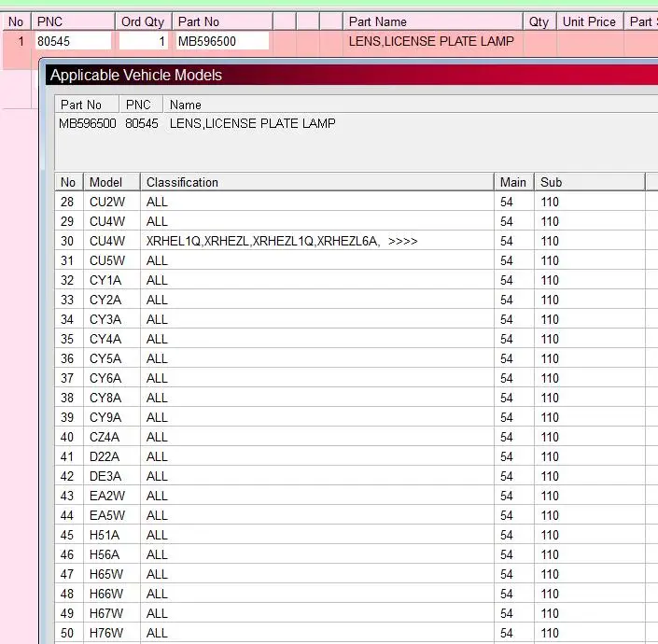Click the 80545 PNC value in dialog
The image size is (658, 644).
[x=142, y=123]
